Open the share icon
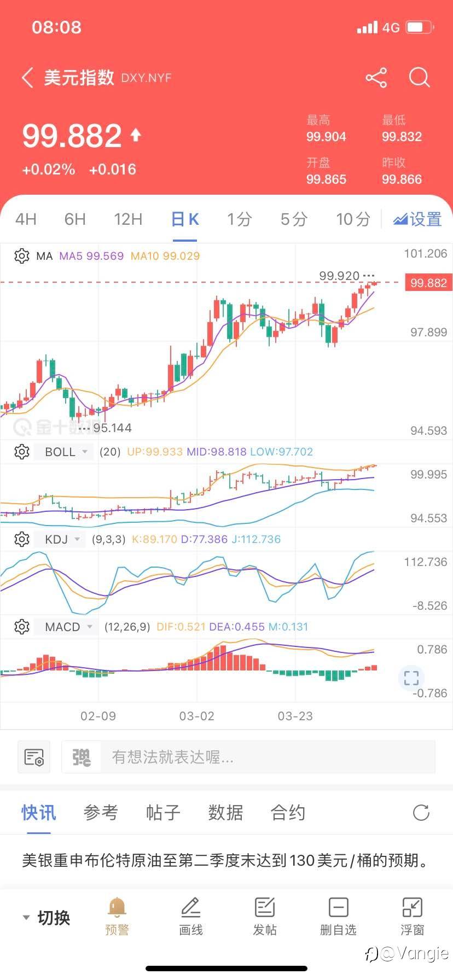This screenshot has height=980, width=453. (x=376, y=78)
